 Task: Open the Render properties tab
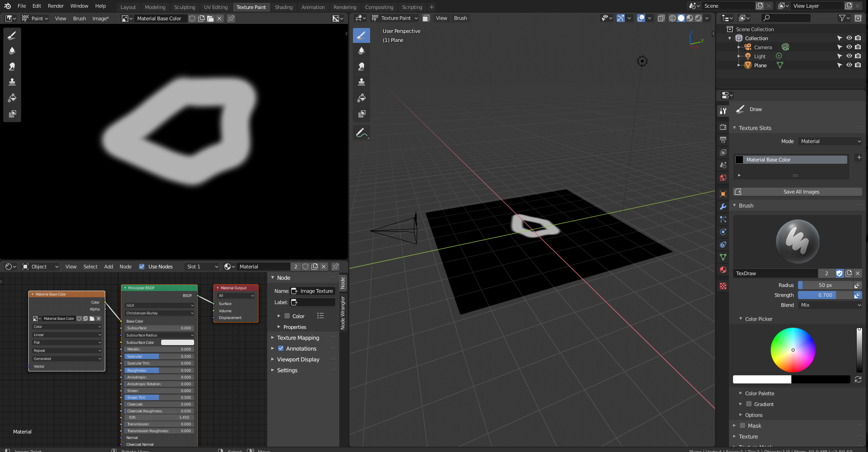(723, 127)
